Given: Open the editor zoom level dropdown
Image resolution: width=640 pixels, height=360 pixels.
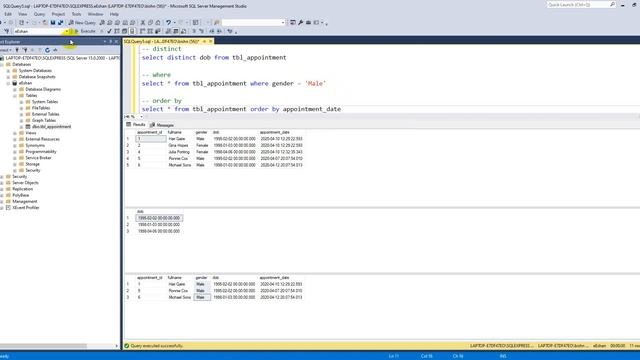Looking at the screenshot, I should pyautogui.click(x=141, y=117).
